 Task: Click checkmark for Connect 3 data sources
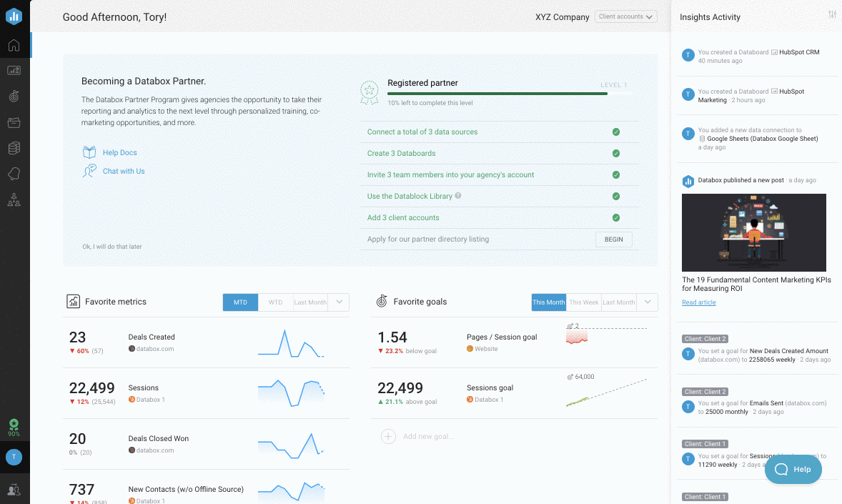click(616, 132)
